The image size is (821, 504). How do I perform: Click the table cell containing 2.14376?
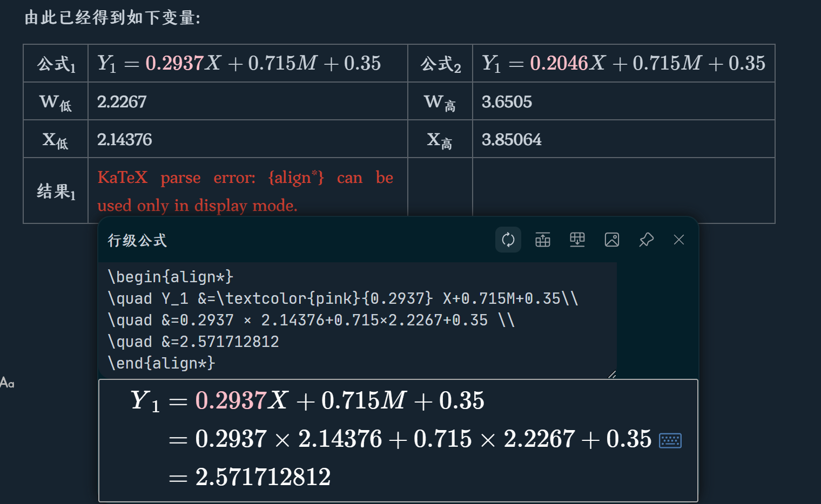(x=247, y=139)
